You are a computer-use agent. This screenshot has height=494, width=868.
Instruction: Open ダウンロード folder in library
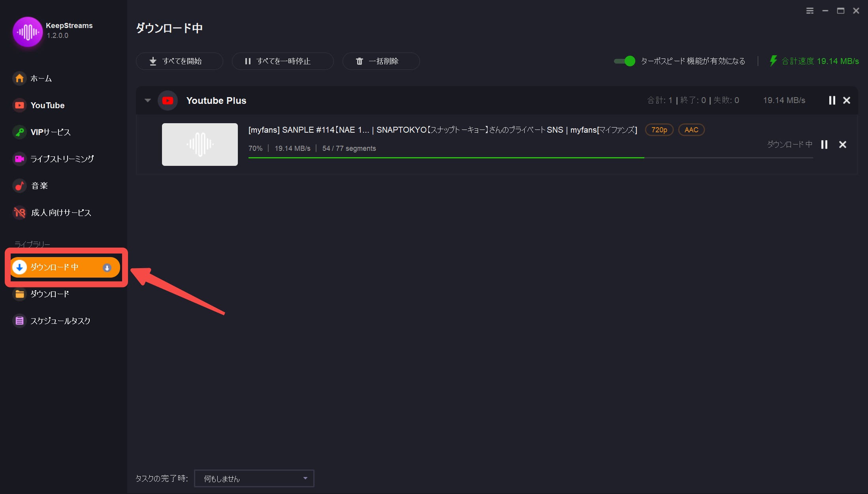[x=49, y=294]
